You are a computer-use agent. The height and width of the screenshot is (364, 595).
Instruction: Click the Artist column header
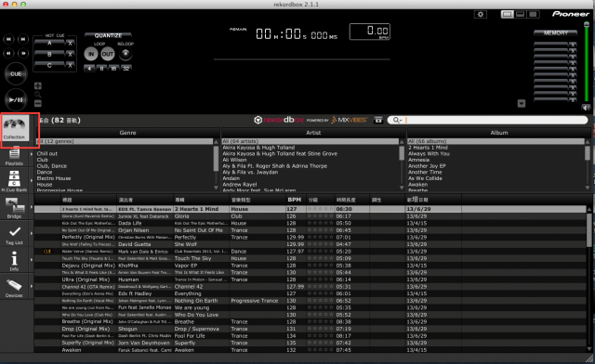coord(313,133)
